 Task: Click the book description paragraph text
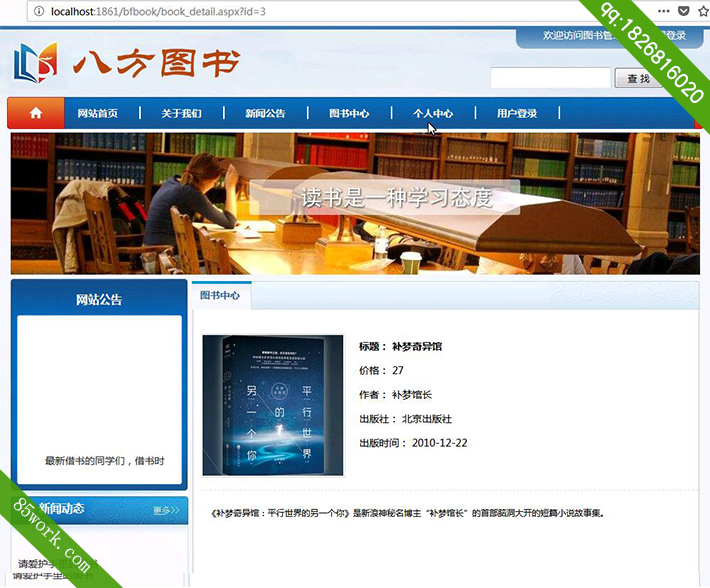click(408, 513)
